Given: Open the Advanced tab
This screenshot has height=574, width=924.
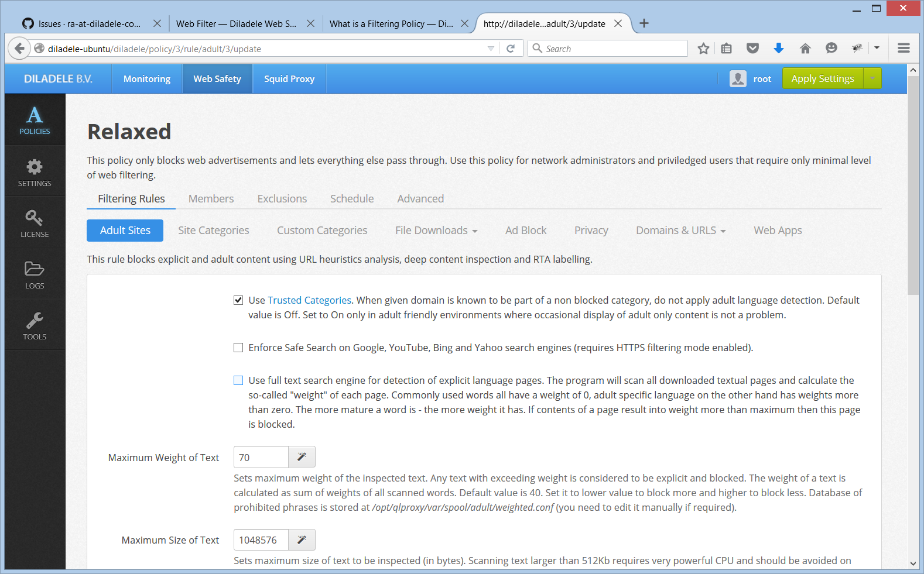Looking at the screenshot, I should 420,198.
